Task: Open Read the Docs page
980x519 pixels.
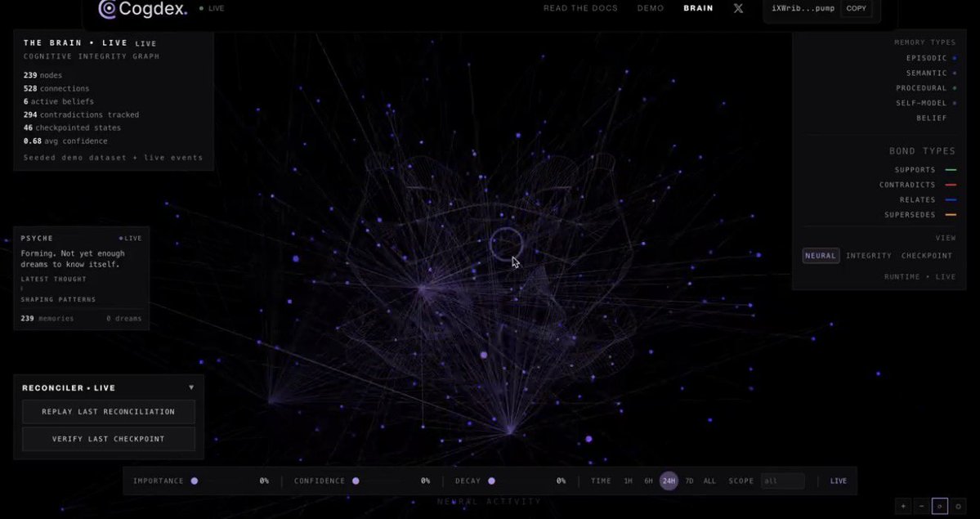Action: coord(580,8)
